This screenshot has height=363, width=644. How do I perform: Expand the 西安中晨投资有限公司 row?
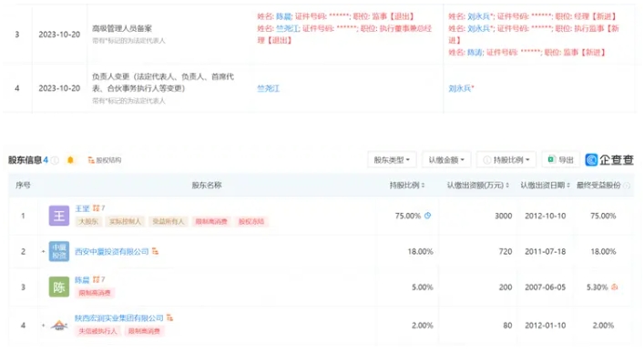pos(43,251)
